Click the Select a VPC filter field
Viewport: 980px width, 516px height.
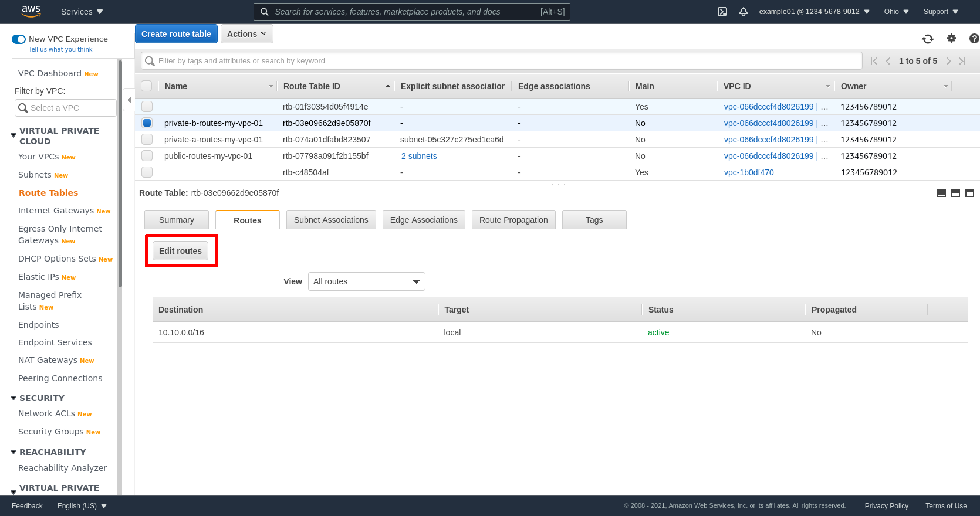(66, 108)
